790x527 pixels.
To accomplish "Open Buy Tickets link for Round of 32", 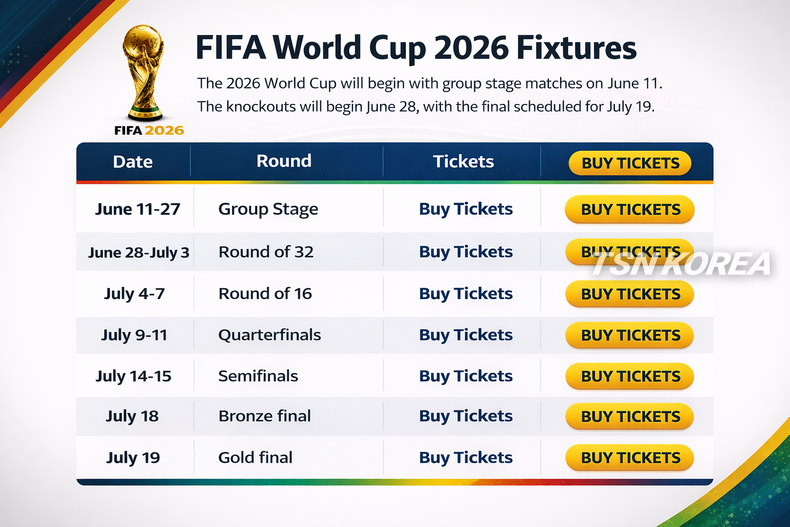I will point(465,252).
